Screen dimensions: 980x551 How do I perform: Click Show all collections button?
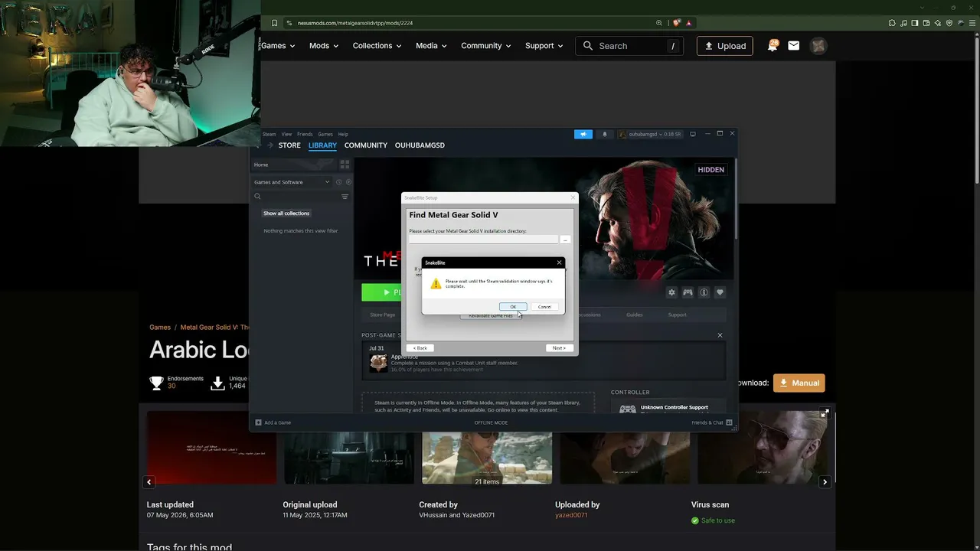[x=286, y=214]
